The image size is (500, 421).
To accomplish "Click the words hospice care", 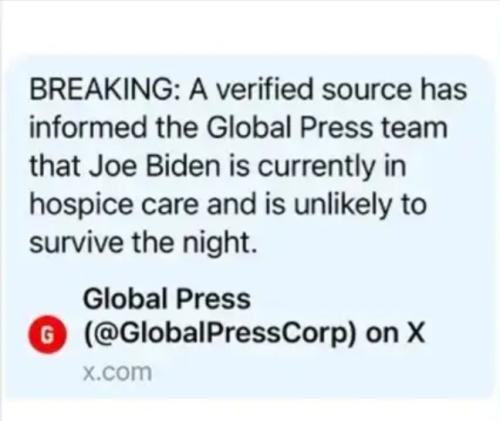I will click(114, 205).
